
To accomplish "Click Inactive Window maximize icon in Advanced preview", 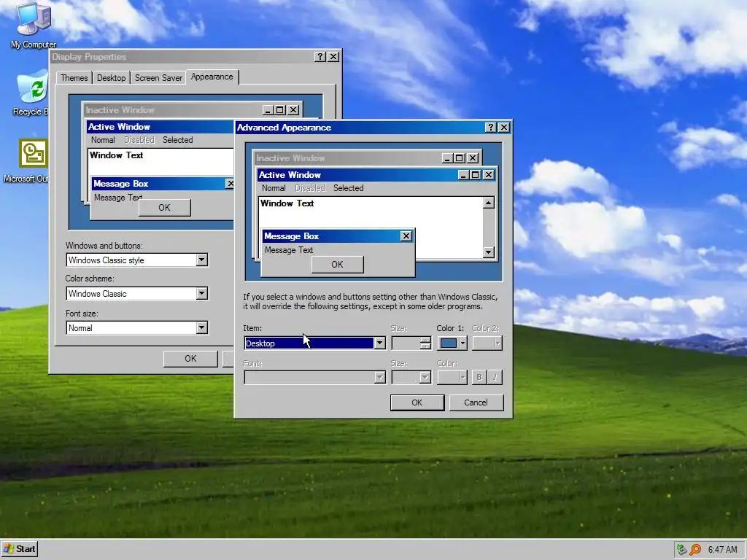I will click(x=460, y=158).
